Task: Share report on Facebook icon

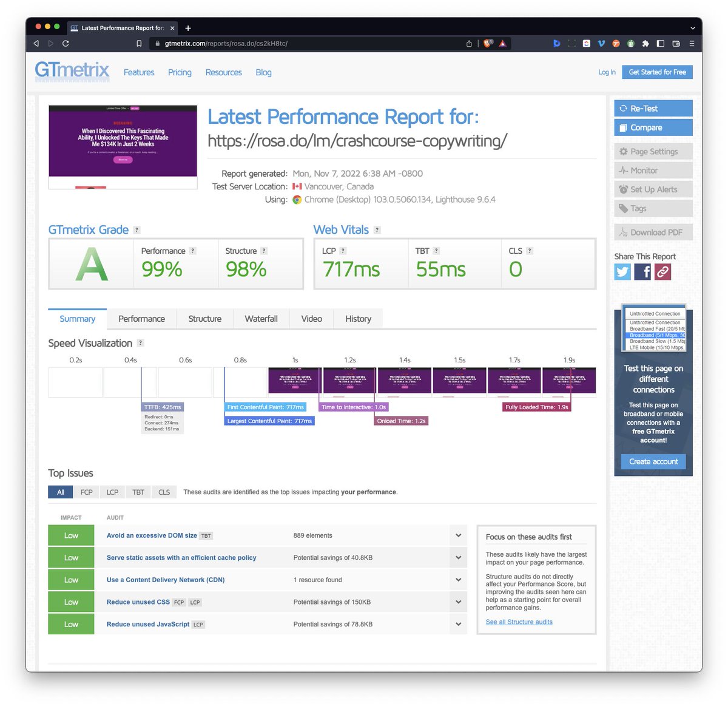Action: [642, 271]
